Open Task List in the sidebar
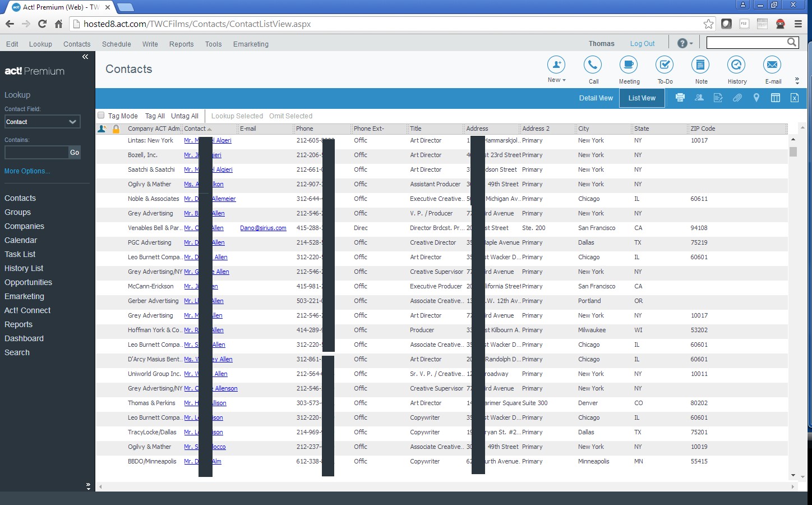The image size is (812, 505). [x=20, y=254]
